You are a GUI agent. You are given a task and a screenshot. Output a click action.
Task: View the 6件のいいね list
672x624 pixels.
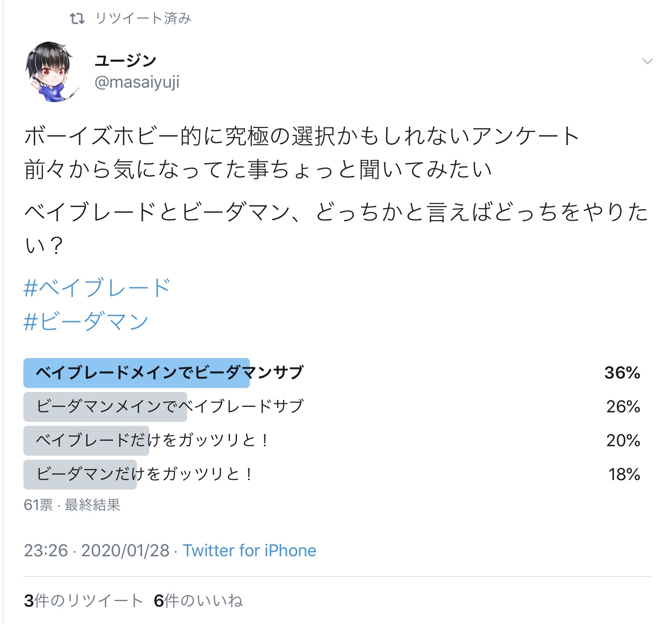[198, 601]
